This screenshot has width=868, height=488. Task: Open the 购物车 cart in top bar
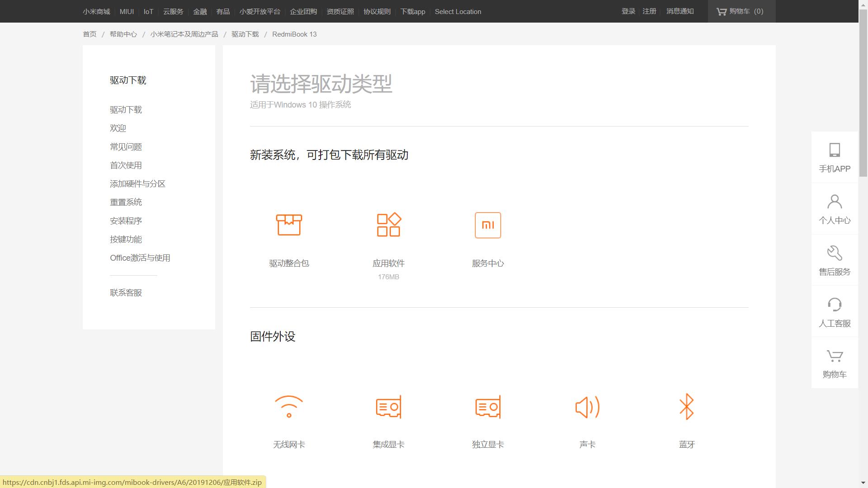coord(741,11)
